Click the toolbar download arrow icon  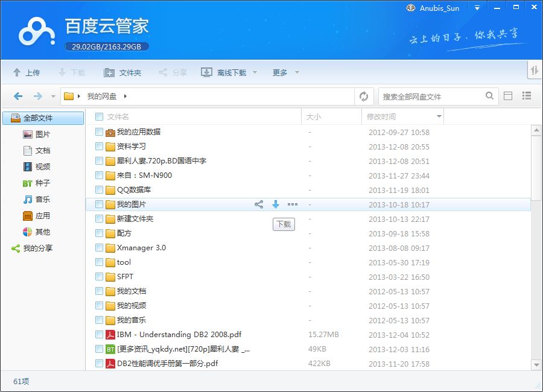click(62, 72)
